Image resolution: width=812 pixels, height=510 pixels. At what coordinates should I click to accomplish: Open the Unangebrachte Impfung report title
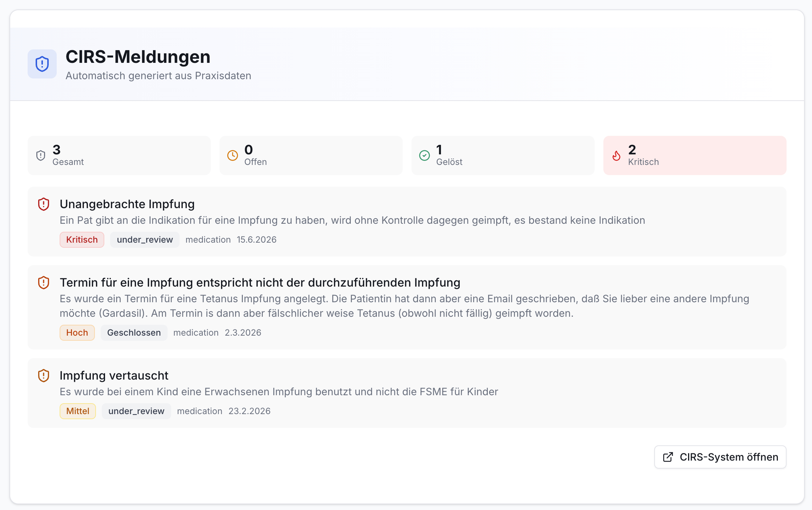click(127, 204)
